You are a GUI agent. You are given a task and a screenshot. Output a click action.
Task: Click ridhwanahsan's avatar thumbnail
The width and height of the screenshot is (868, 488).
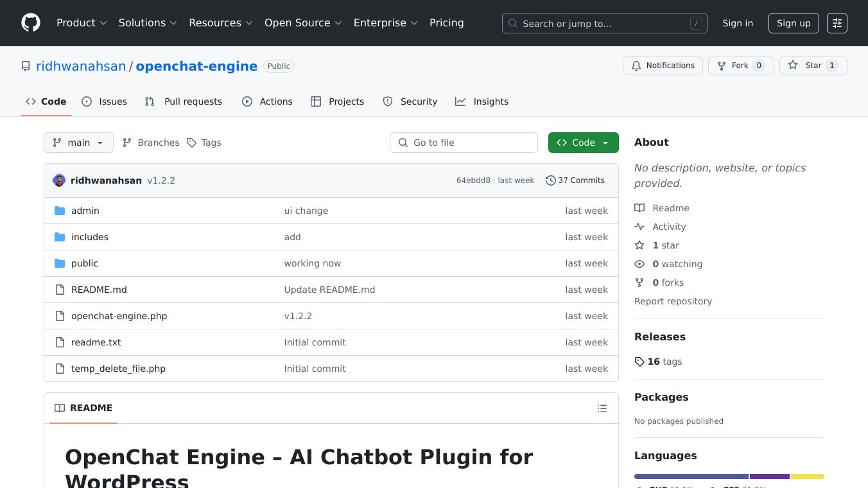coord(59,180)
